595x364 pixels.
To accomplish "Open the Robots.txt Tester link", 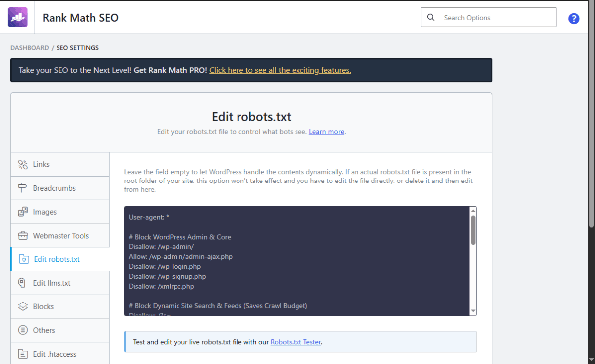I will pos(296,342).
